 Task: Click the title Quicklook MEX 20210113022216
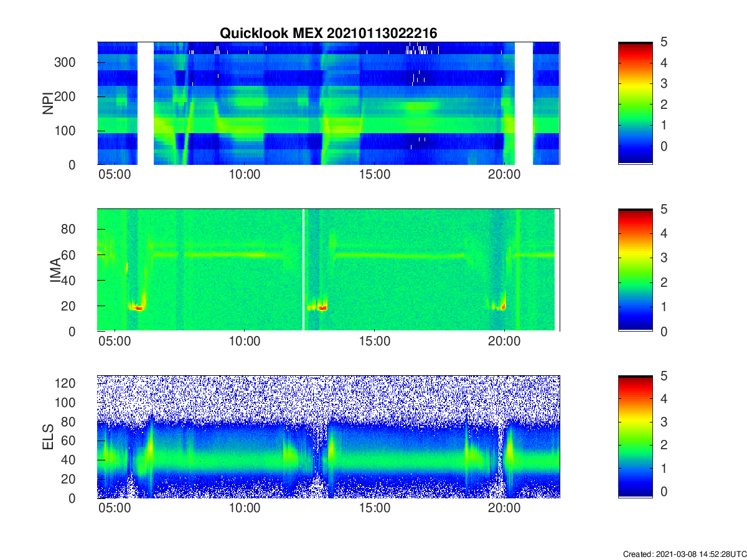point(328,34)
